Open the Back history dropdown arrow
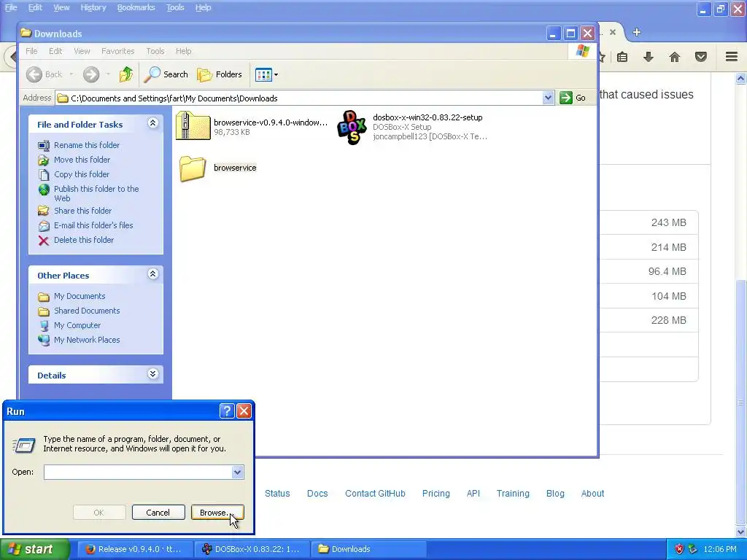The image size is (747, 560). click(x=71, y=74)
